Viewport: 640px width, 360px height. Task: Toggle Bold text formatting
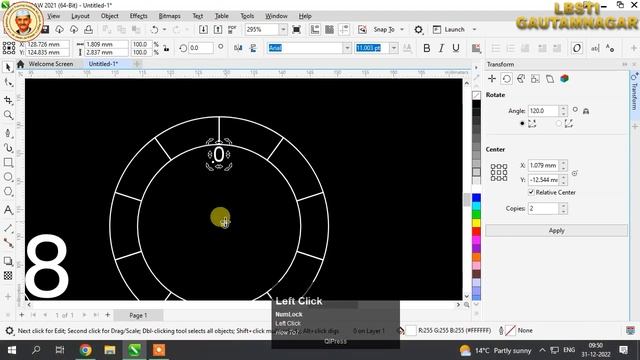click(x=427, y=48)
